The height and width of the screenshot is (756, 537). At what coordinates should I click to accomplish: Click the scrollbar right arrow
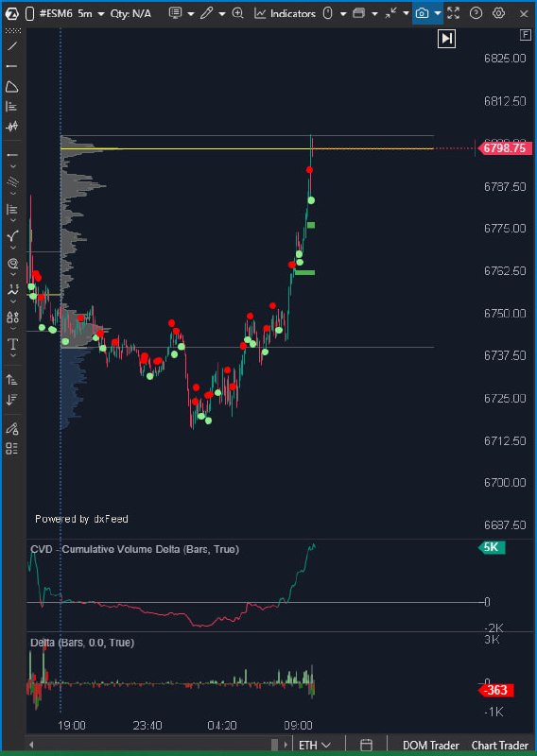[x=286, y=745]
